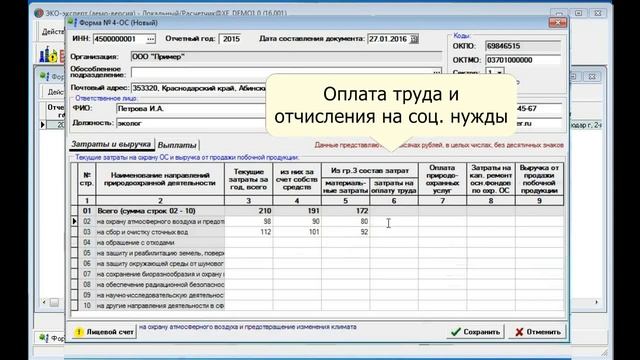Click the right scroll arrow in background window

tap(596, 302)
